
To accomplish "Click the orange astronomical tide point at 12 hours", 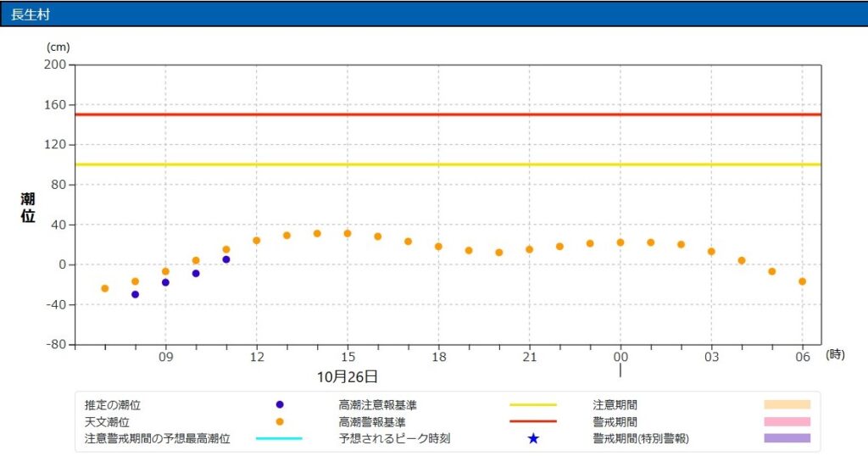I will (256, 241).
